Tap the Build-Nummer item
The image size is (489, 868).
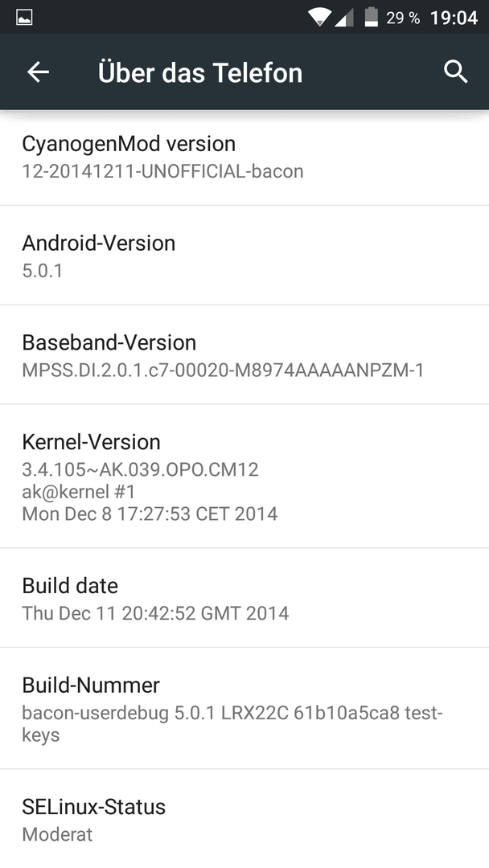[x=244, y=709]
